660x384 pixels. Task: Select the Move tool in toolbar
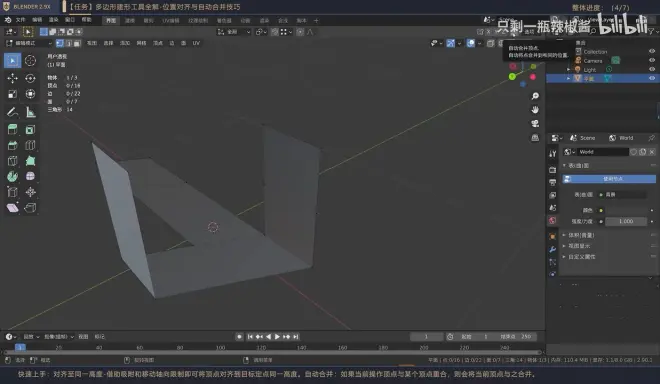[12, 78]
